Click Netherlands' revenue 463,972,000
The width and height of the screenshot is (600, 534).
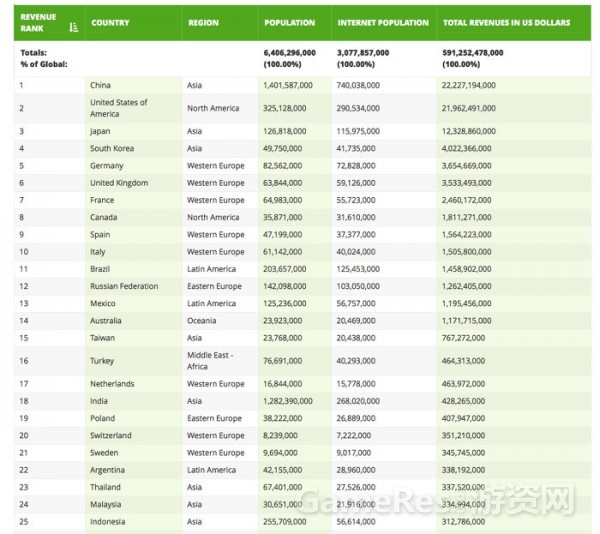[463, 384]
